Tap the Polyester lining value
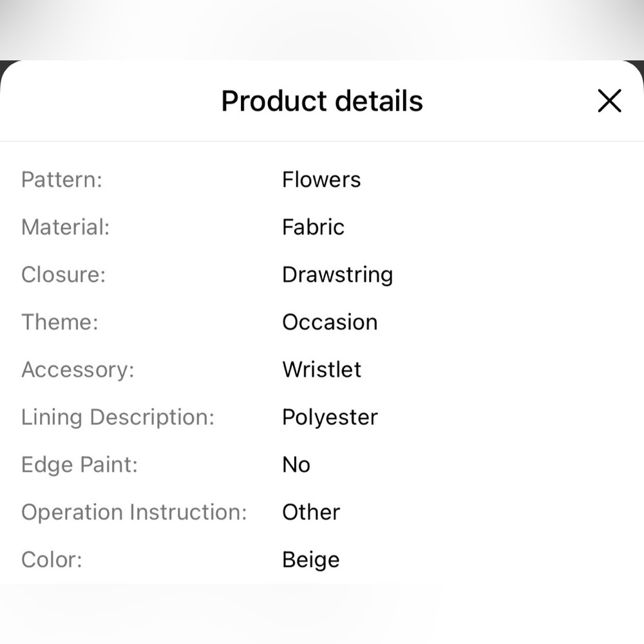The image size is (644, 644). pos(329,417)
